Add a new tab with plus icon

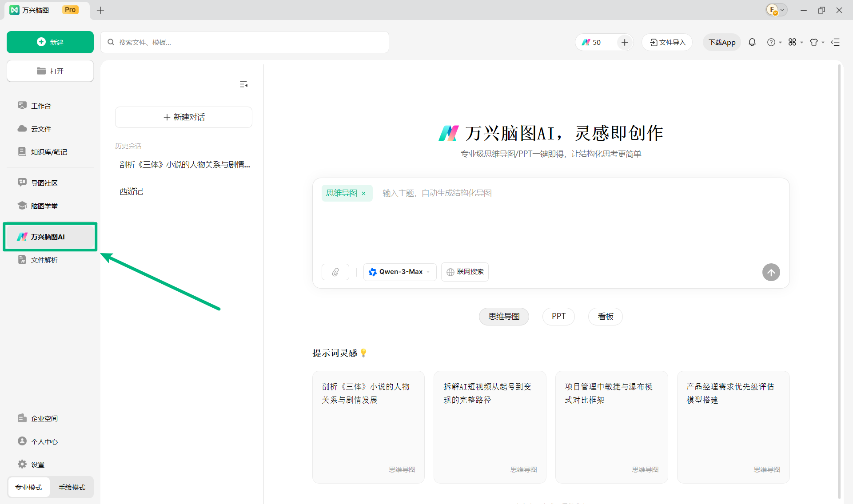(x=100, y=10)
